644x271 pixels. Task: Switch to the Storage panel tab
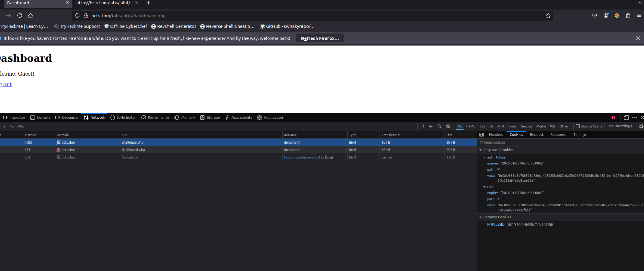(210, 118)
